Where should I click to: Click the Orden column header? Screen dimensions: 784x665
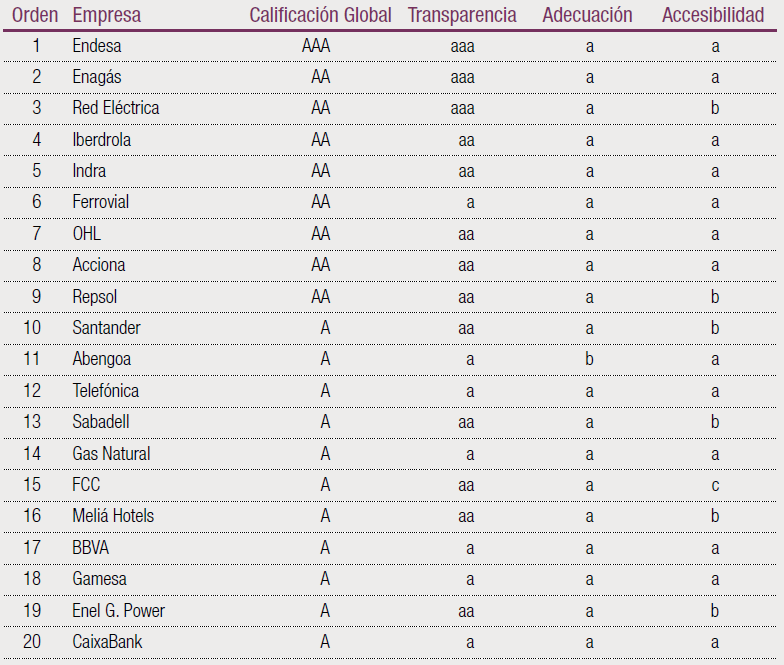coord(35,15)
